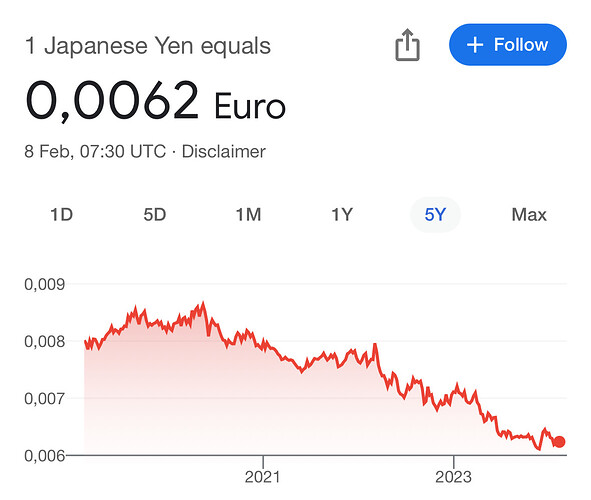Click the 0,006 y-axis label
Image resolution: width=591 pixels, height=500 pixels.
(x=44, y=456)
